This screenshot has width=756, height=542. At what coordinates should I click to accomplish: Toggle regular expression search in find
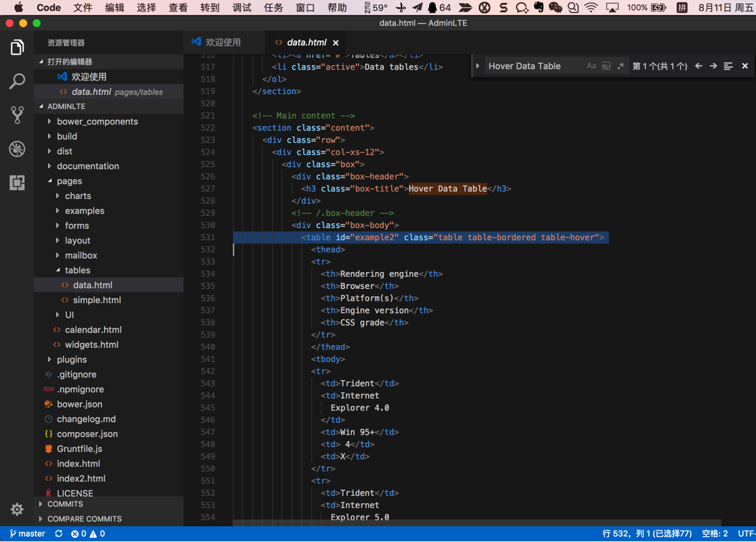(x=621, y=66)
